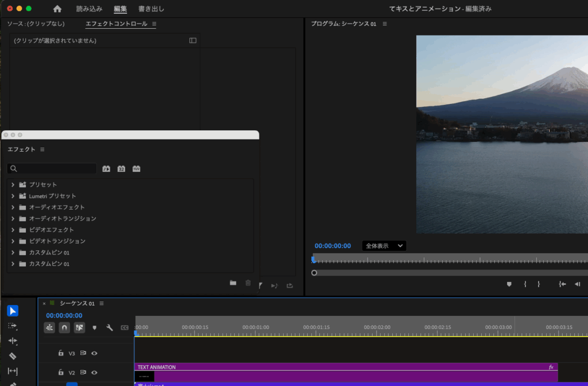Open the 全体表示 zoom level dropdown

click(384, 246)
